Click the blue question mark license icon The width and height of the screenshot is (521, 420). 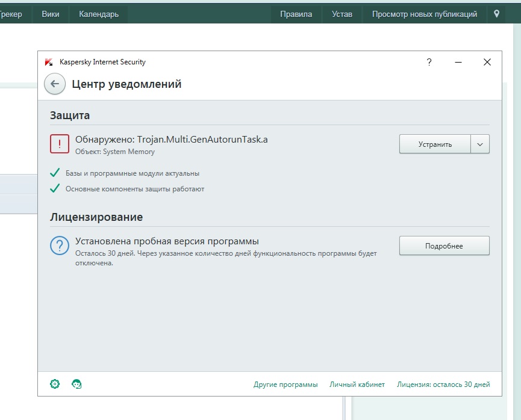60,246
